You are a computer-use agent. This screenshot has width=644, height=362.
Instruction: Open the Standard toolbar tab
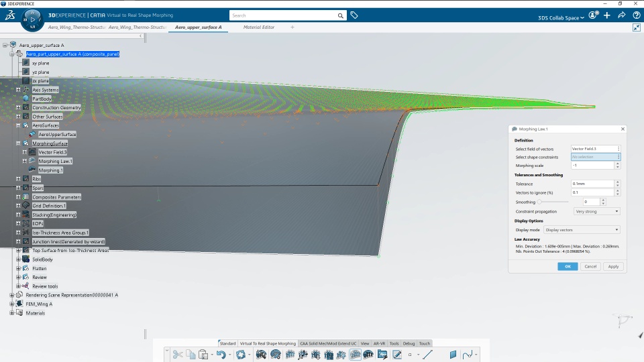(227, 343)
